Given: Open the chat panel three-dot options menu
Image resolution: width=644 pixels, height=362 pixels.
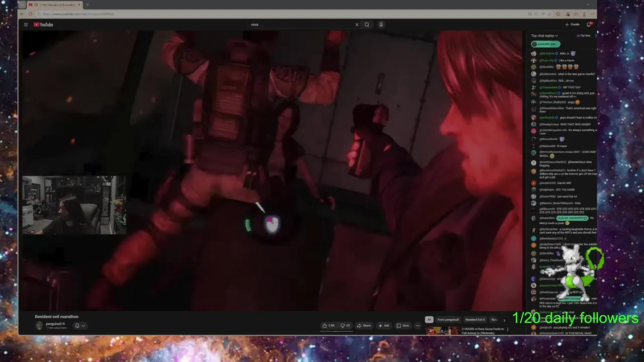Looking at the screenshot, I should [x=596, y=36].
